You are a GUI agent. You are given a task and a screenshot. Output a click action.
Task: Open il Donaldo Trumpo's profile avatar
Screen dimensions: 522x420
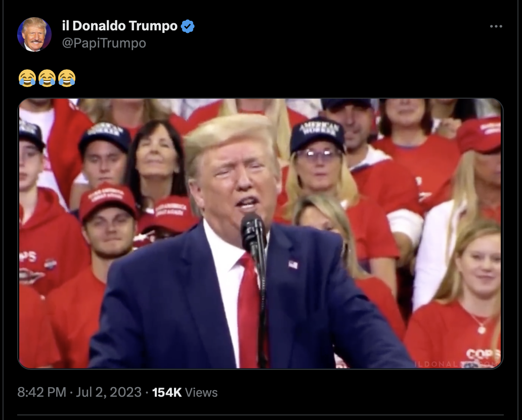coord(34,34)
